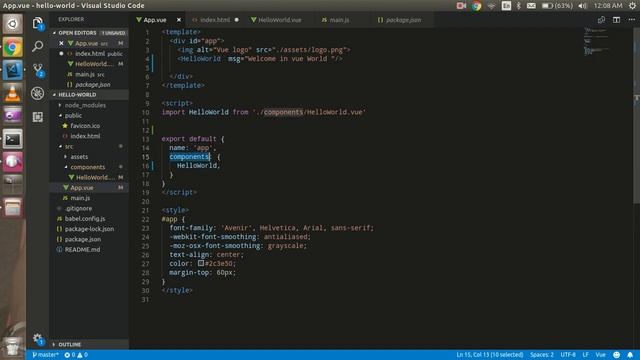Click the split editor icon
This screenshot has height=360, width=640.
pos(616,20)
